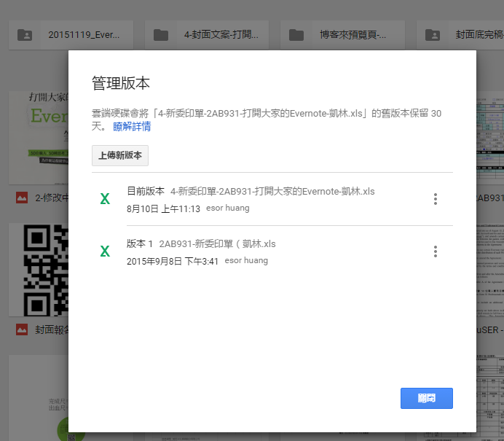504x441 pixels.
Task: Open Evernote book cover thumbnail in background
Action: (x=39, y=138)
